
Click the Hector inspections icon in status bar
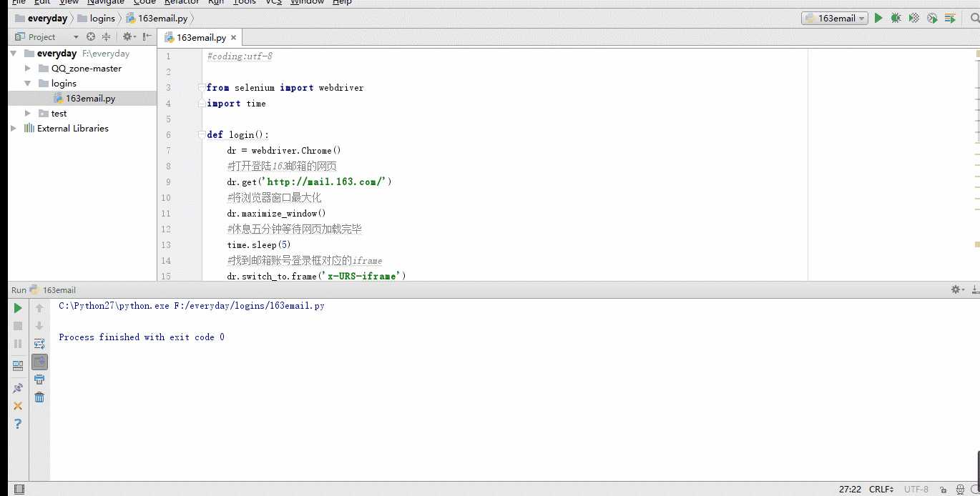pos(961,490)
